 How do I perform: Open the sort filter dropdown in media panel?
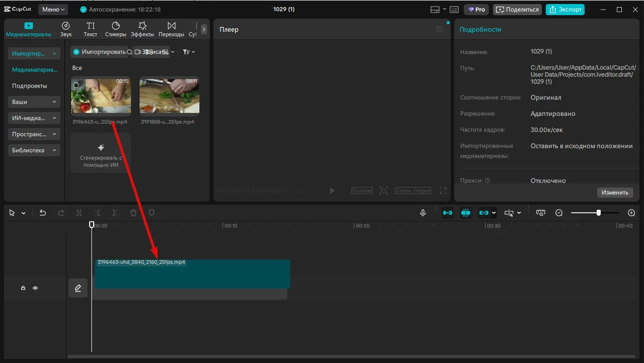pos(188,52)
